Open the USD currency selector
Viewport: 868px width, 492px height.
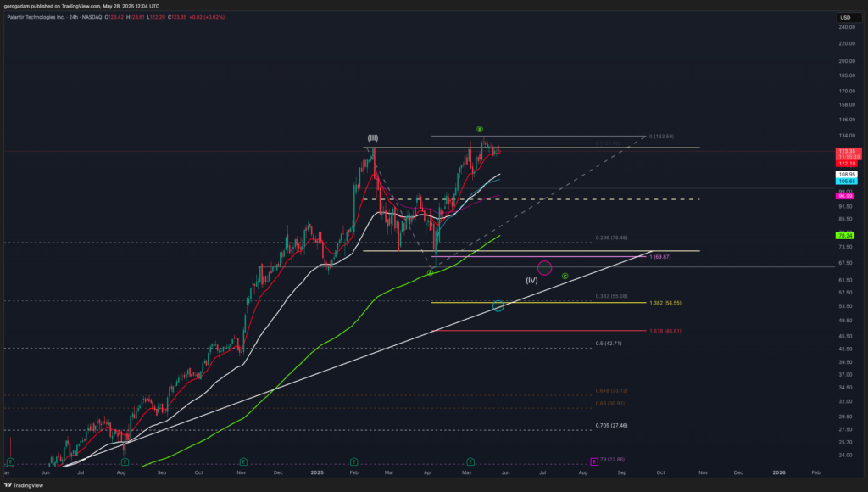(845, 17)
